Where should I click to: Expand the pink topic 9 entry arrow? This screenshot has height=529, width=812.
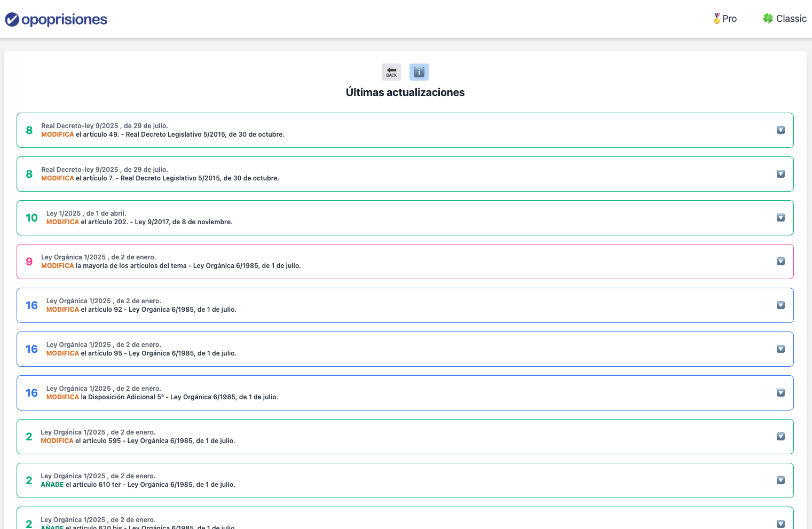(781, 262)
